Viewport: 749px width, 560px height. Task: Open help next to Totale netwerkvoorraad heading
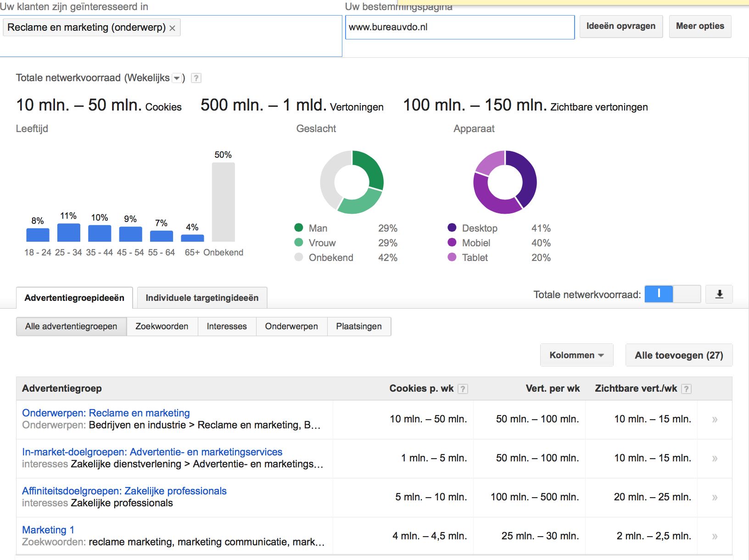tap(196, 78)
